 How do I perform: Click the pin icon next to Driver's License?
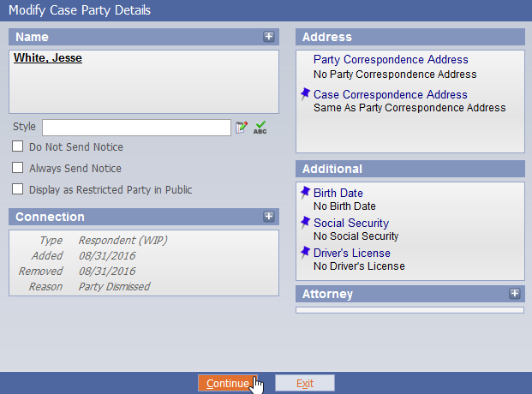(305, 252)
